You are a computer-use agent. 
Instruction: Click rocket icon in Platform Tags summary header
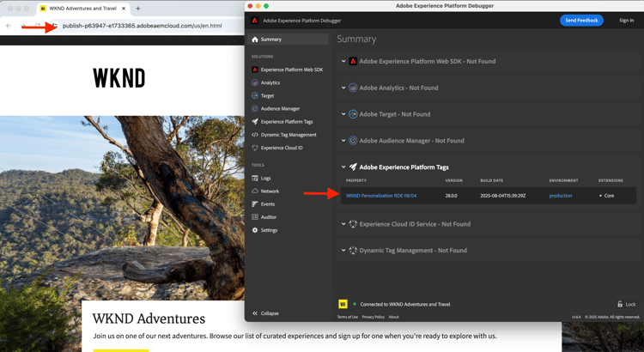tap(352, 167)
